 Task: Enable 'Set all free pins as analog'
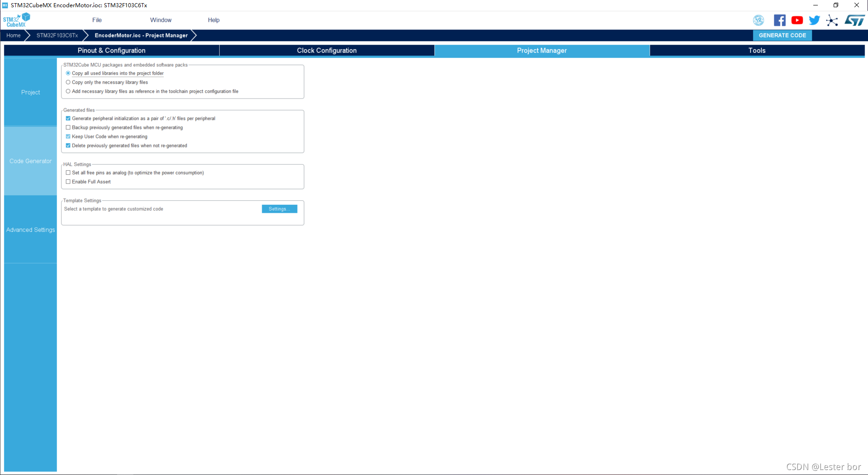68,173
